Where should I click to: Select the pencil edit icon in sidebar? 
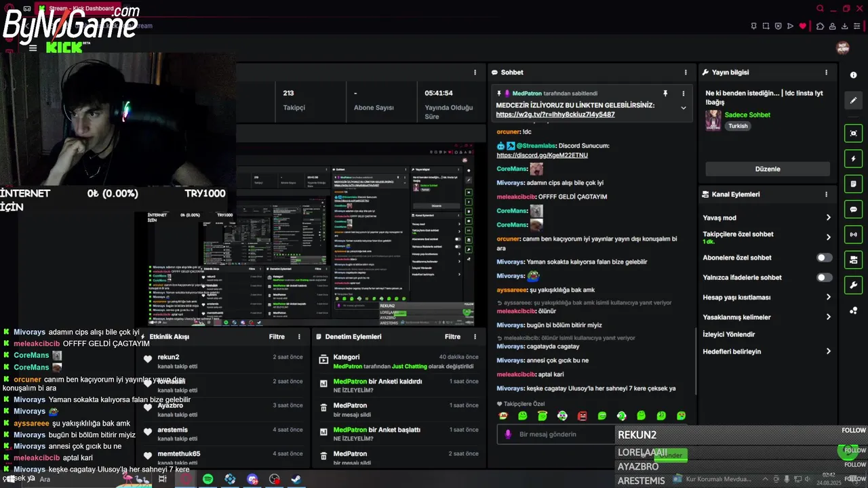click(x=853, y=100)
